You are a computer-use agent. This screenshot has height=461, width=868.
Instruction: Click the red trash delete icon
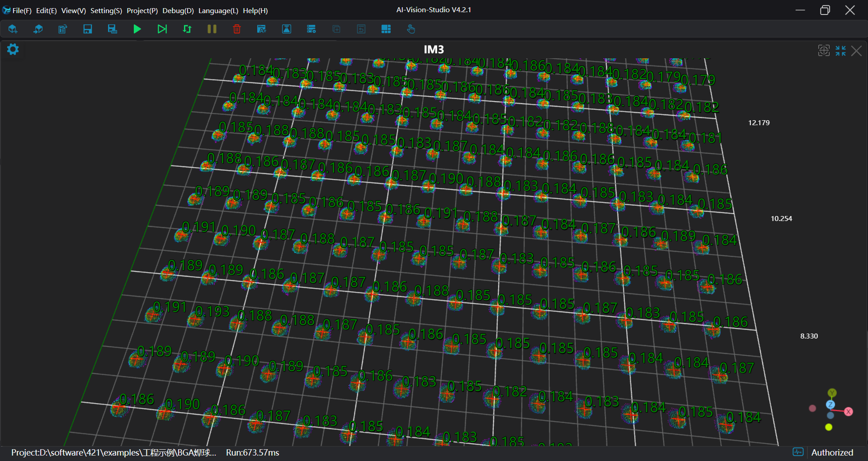point(236,29)
